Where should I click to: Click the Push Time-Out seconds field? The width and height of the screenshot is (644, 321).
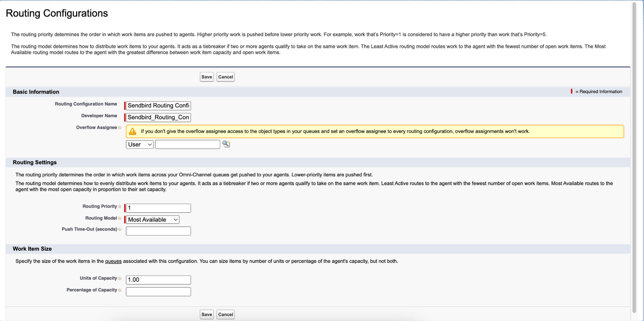click(158, 231)
